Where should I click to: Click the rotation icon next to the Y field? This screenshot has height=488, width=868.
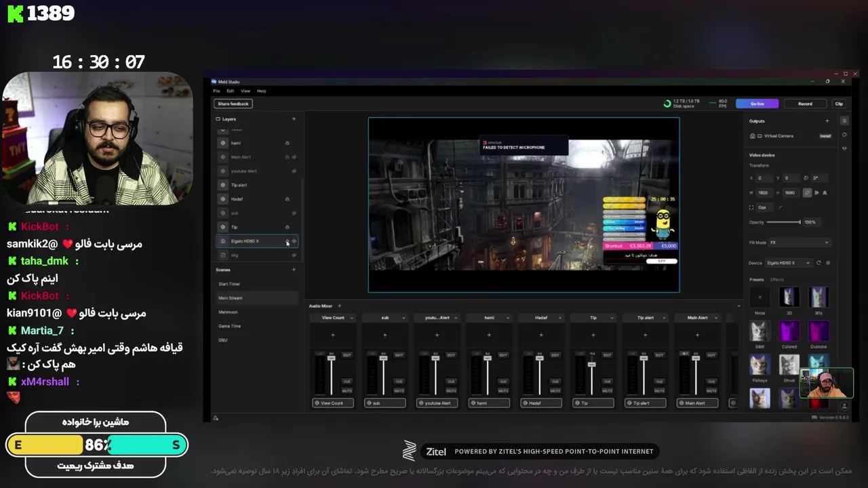[x=806, y=178]
